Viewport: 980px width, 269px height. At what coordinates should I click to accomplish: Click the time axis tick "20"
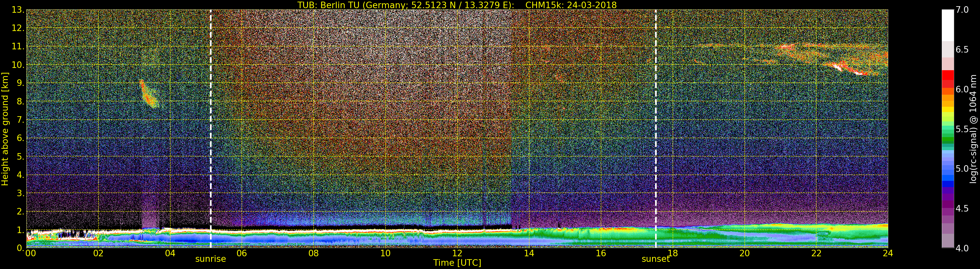744,253
